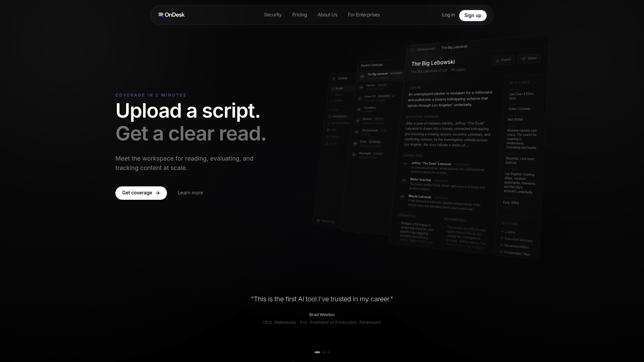This screenshot has height=362, width=644.
Task: Click the Export button in the script preview
Action: pos(503,60)
